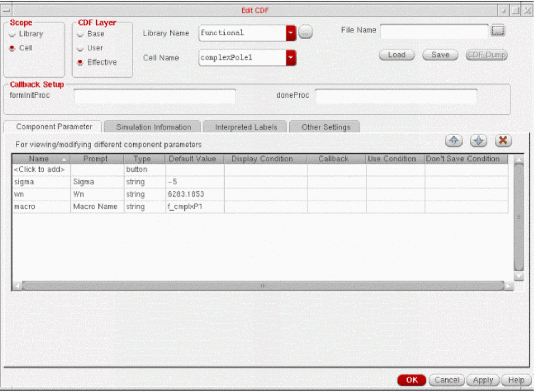534x392 pixels.
Task: Delete parameter using red X icon
Action: (x=503, y=141)
